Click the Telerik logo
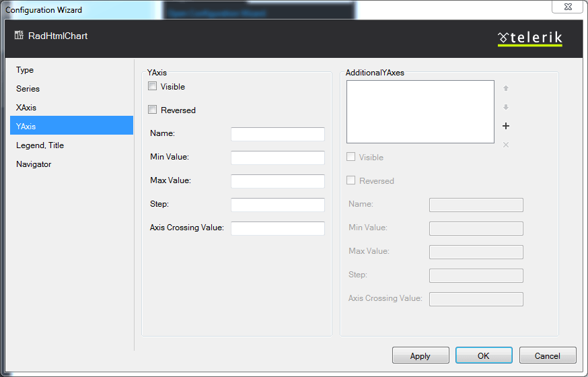588x377 pixels. 530,38
